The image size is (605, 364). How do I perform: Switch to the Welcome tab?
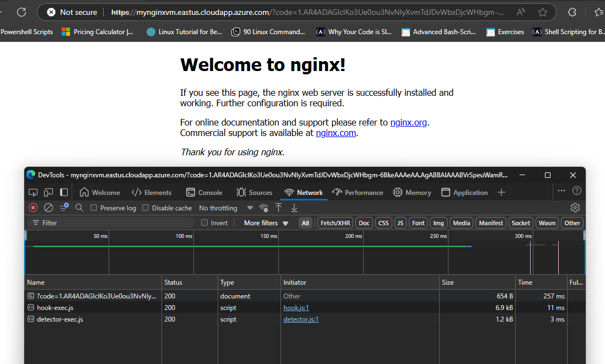click(100, 192)
